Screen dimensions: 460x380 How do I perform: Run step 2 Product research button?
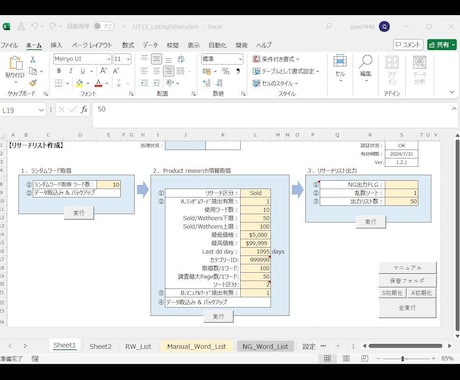[218, 316]
